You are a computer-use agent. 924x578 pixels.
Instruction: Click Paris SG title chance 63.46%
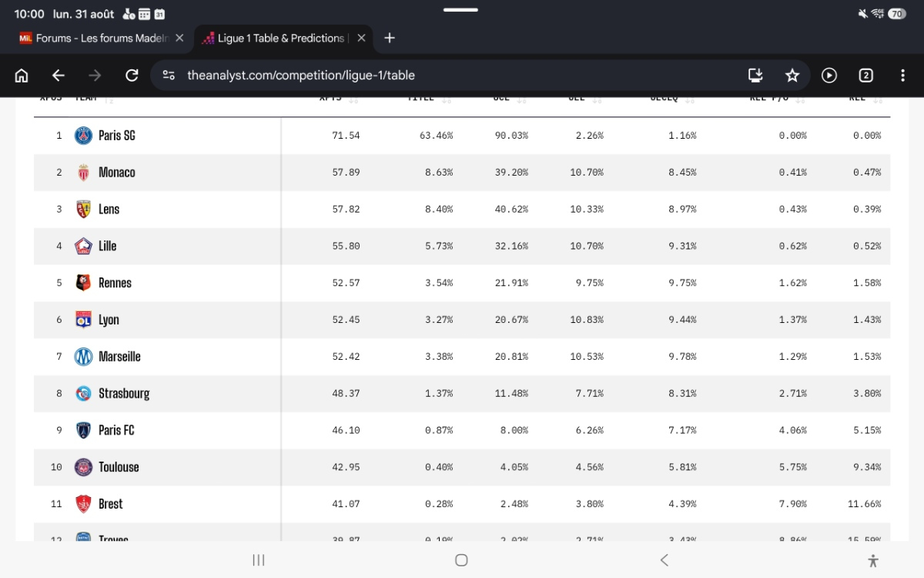coord(437,136)
